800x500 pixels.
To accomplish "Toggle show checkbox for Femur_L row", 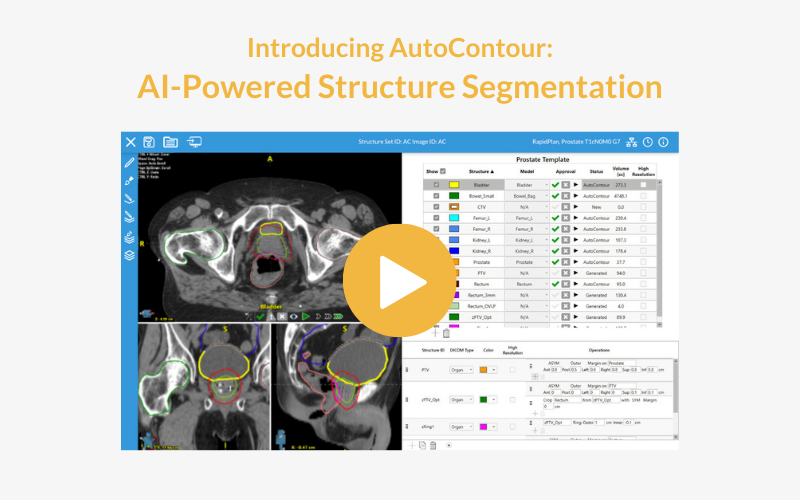I will click(x=436, y=218).
